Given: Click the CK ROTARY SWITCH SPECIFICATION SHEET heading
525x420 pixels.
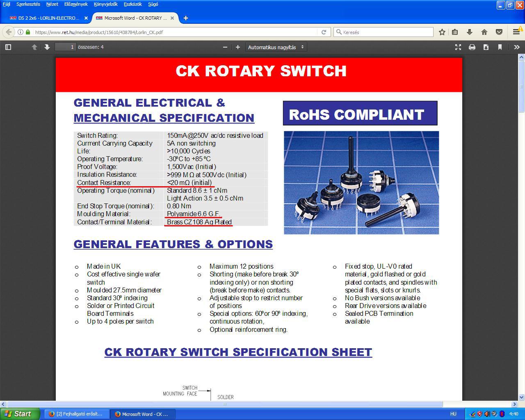Looking at the screenshot, I should (238, 352).
